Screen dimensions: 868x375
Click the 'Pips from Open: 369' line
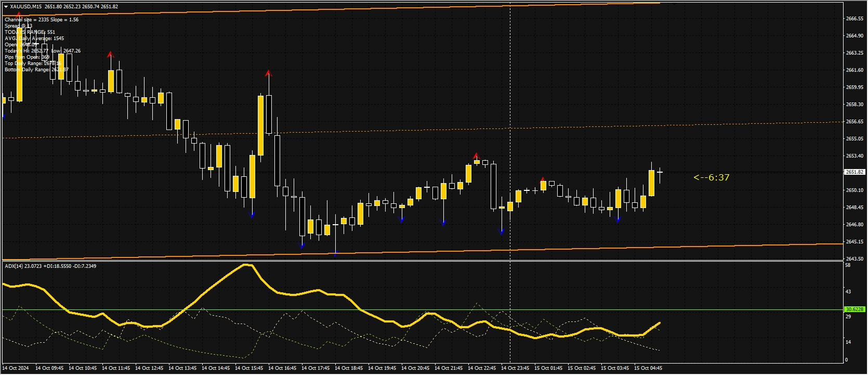coord(27,57)
